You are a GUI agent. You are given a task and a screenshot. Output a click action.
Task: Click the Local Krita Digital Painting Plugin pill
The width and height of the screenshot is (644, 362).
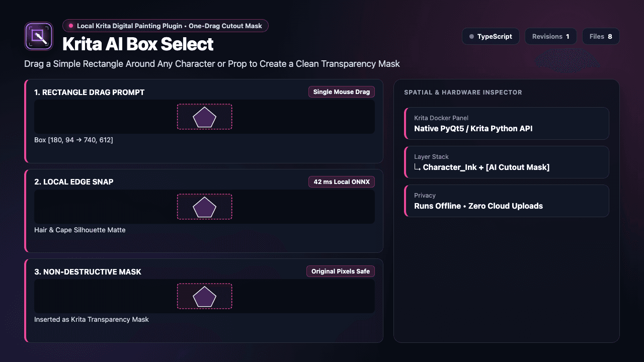(x=166, y=26)
